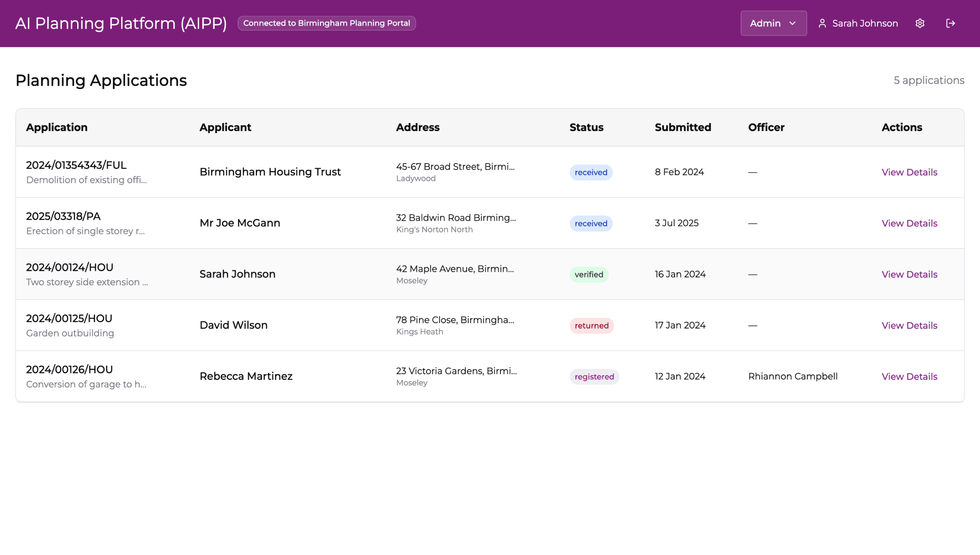Click the user profile icon beside Sarah Johnson
This screenshot has width=980, height=555.
click(x=822, y=23)
